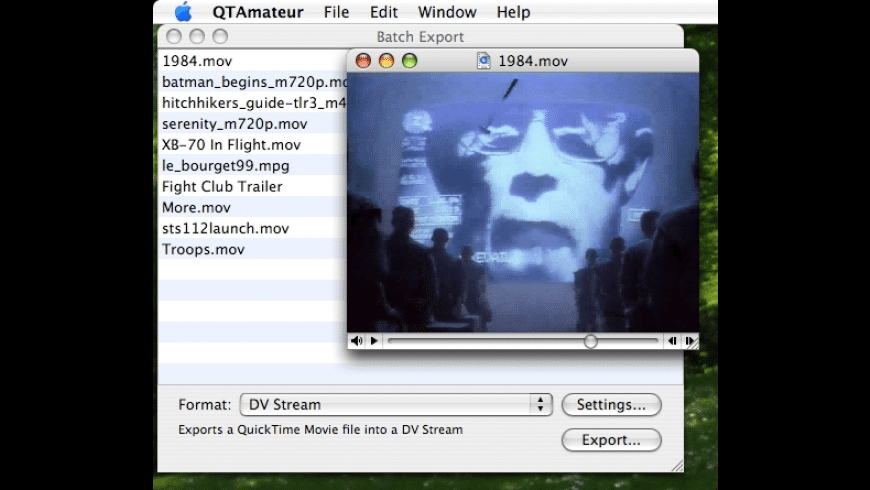
Task: Open the File menu
Action: (x=336, y=12)
